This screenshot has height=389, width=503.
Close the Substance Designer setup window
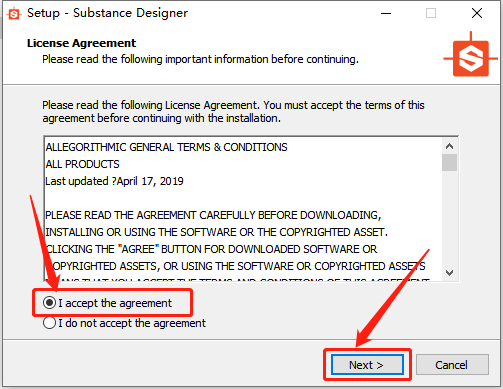point(477,13)
